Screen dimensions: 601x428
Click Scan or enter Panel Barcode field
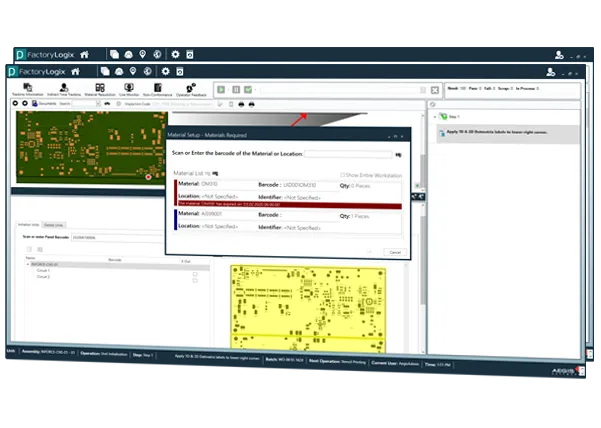[x=118, y=238]
